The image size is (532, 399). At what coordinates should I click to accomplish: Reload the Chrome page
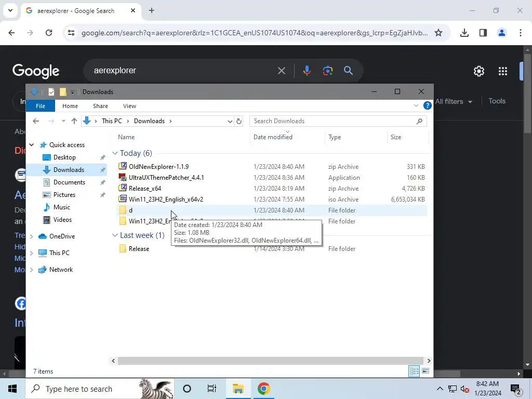coord(49,33)
